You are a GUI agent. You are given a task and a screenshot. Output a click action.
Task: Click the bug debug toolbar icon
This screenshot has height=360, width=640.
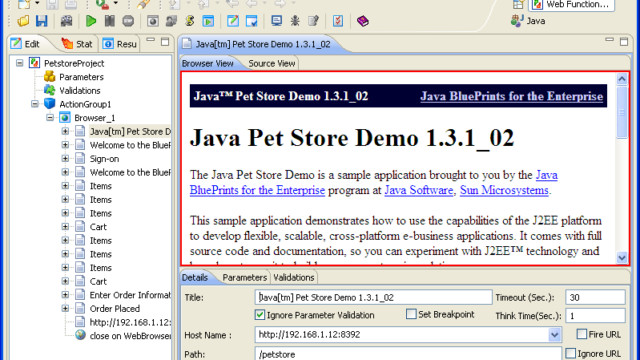click(x=295, y=21)
